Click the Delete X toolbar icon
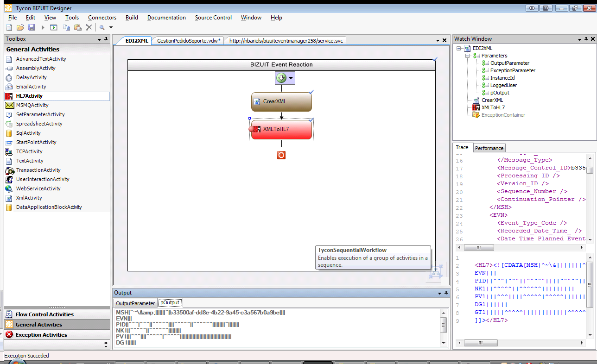 point(89,28)
